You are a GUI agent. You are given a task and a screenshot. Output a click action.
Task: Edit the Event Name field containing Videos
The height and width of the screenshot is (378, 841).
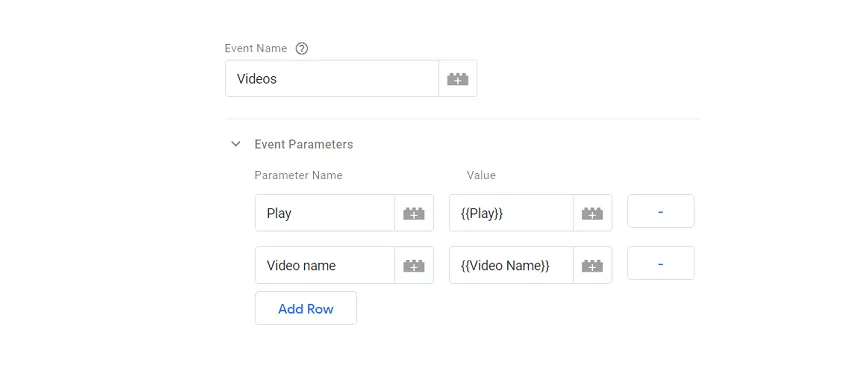[332, 79]
